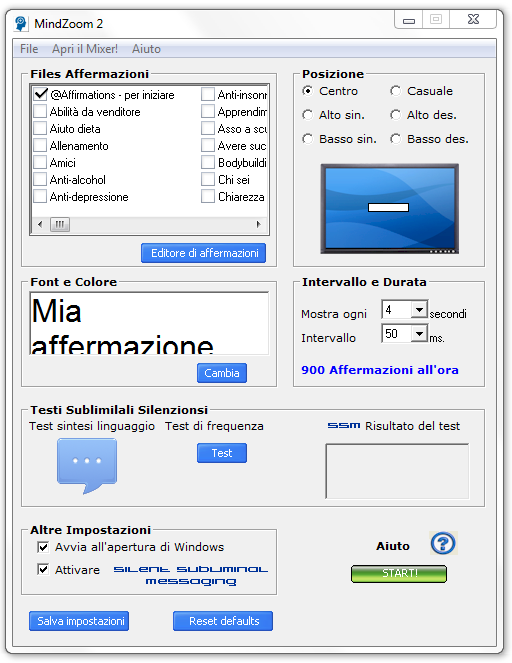Click the 'Risultato del test' result box
Image resolution: width=512 pixels, height=663 pixels.
tap(397, 471)
